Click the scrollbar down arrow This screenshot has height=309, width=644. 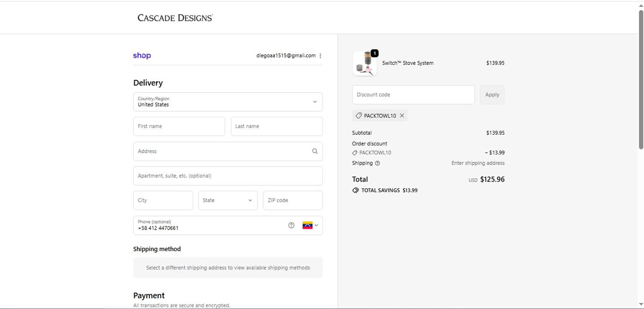[x=641, y=305]
